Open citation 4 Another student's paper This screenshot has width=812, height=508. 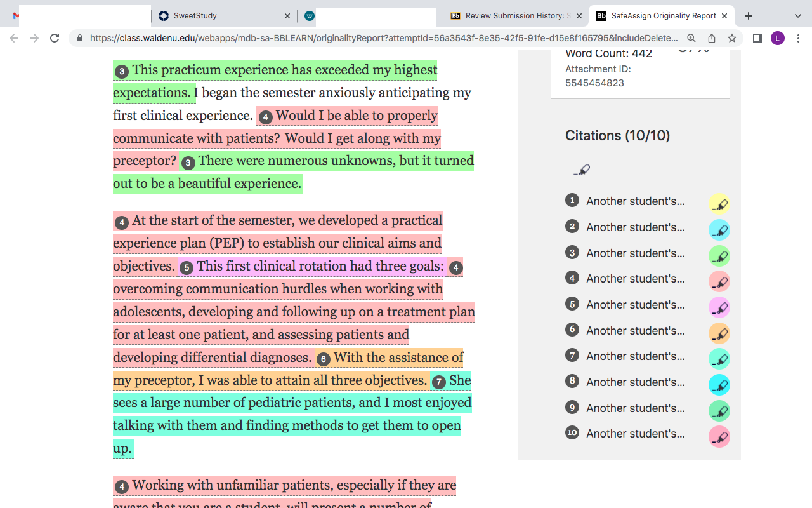pos(636,279)
